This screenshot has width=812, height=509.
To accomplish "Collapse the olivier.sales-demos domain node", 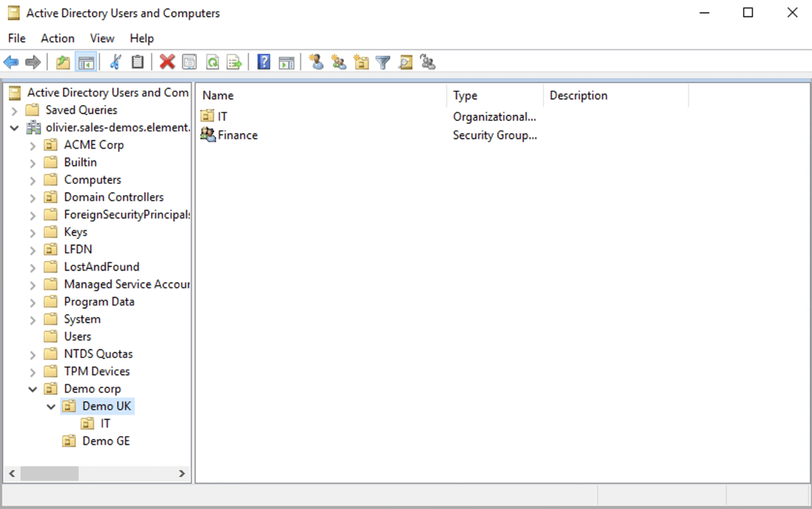I will 14,128.
